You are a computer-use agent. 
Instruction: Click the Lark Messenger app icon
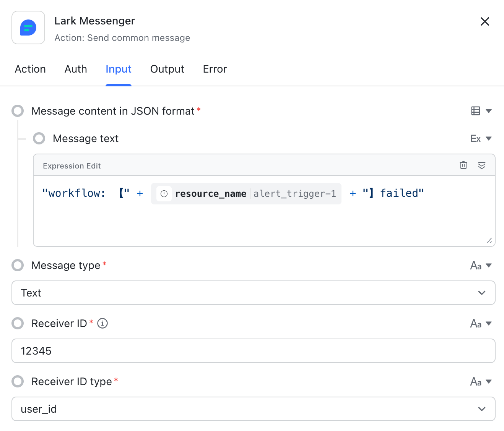[x=28, y=28]
